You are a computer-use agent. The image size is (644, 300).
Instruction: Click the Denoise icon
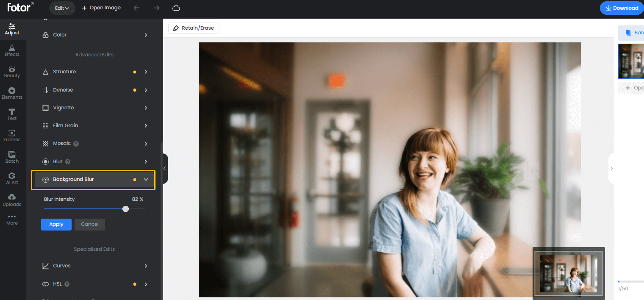pos(45,90)
